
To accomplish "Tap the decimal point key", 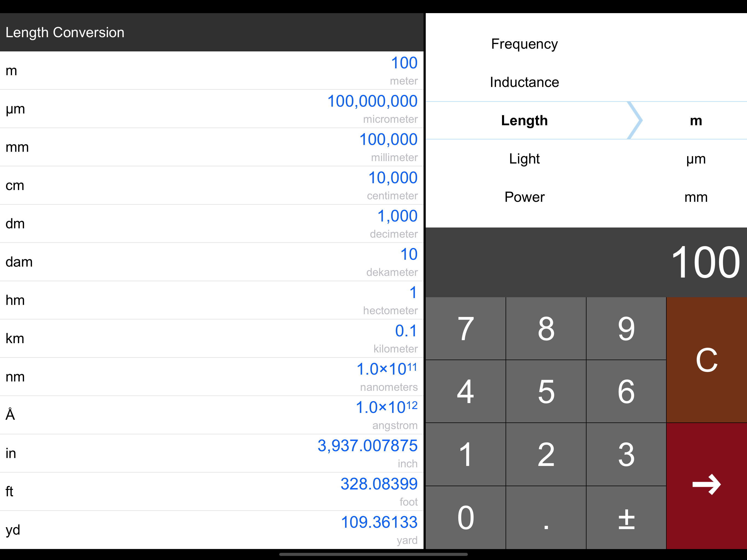I will (546, 517).
